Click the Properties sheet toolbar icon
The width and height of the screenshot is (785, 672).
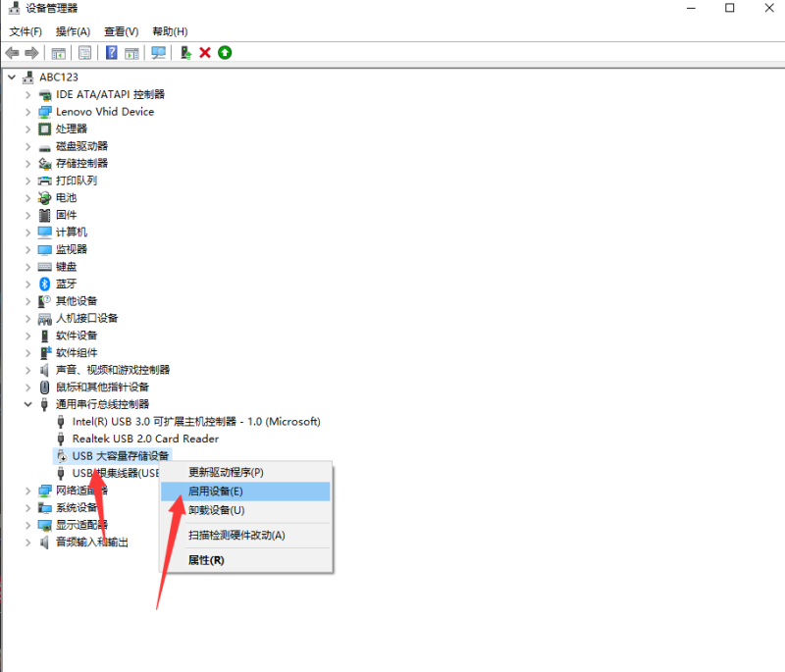click(x=85, y=53)
